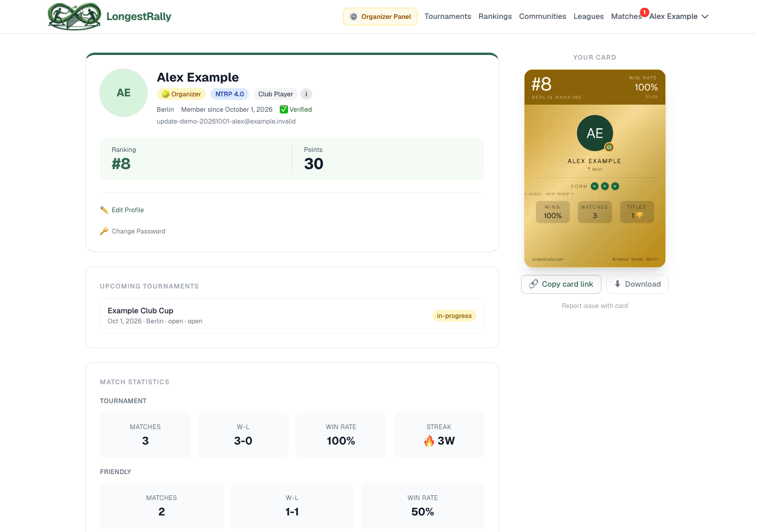Click the green Verified checkmark icon
Screen dimensions: 757x532
pyautogui.click(x=284, y=109)
